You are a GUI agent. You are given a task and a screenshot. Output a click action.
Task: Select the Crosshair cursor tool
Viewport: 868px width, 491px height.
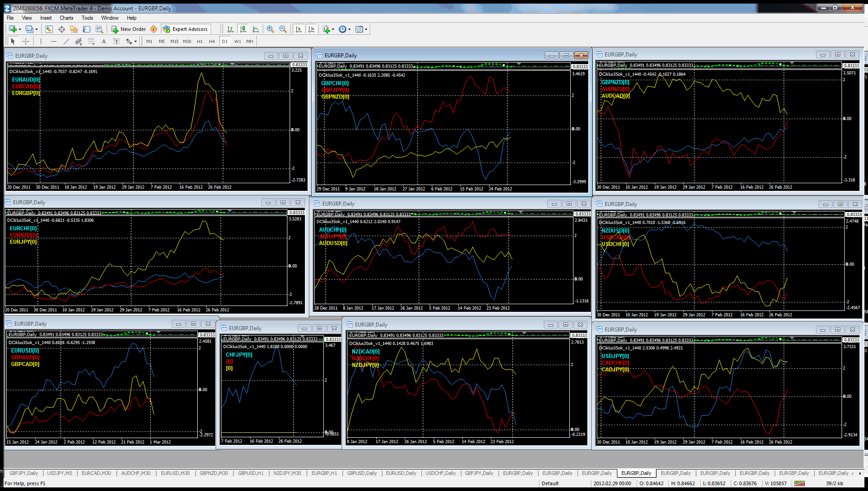(x=26, y=41)
